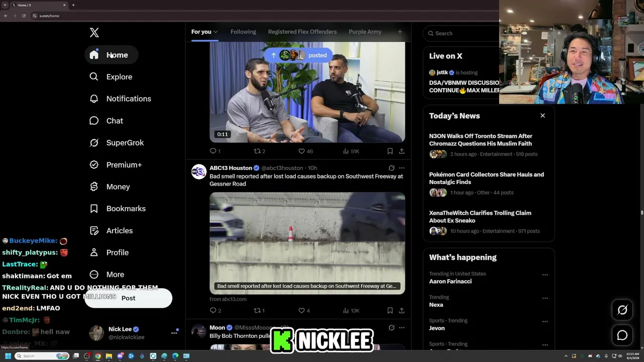Bookmark the podcast video post

coord(390,151)
